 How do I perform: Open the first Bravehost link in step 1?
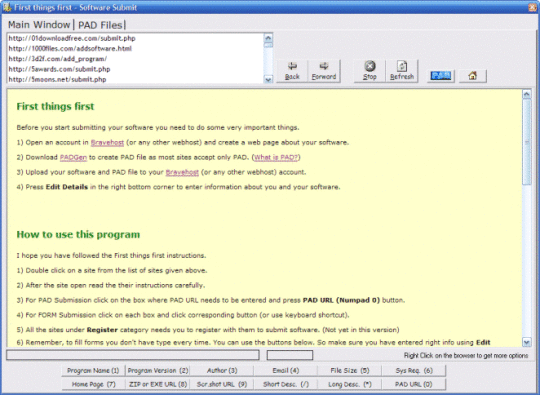[x=107, y=143]
